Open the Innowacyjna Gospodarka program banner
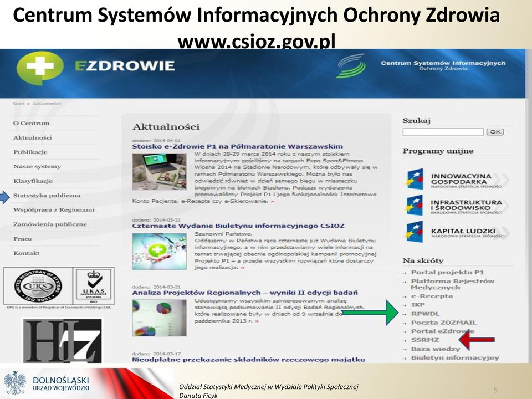Viewport: 532px width, 399px height. pyautogui.click(x=456, y=180)
